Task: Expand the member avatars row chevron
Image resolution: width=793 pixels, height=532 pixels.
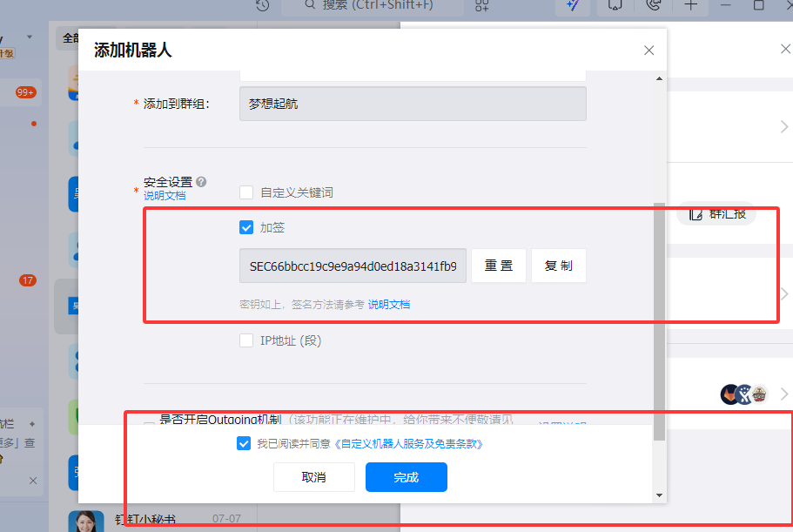Action: (x=784, y=394)
